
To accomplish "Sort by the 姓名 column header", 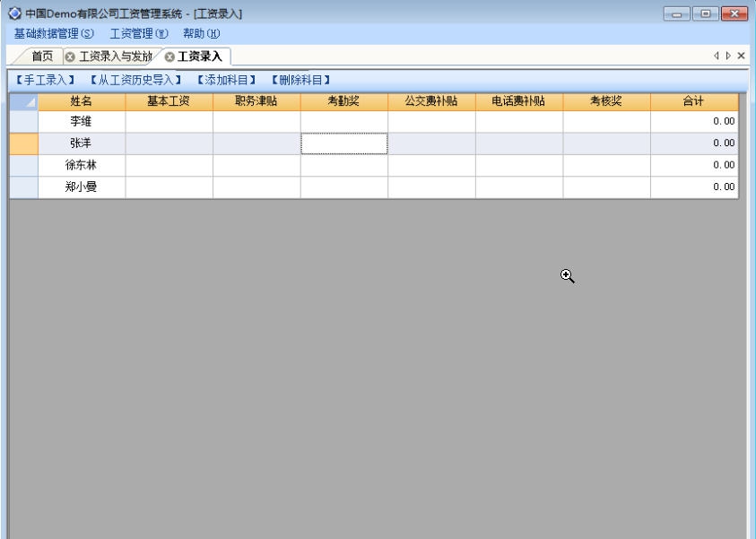I will (x=82, y=101).
